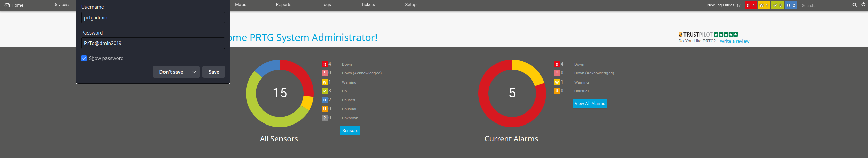Open the Write a review link
The image size is (868, 158).
click(x=734, y=41)
